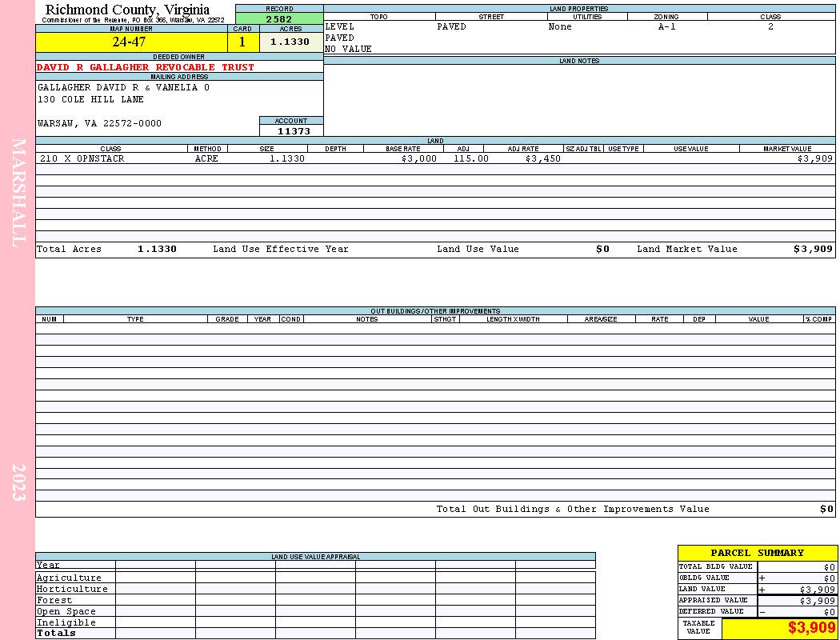840x640 pixels.
Task: Select deeded owner DAVID R GALLAGHER REVOCABLE TRUST
Action: [145, 67]
